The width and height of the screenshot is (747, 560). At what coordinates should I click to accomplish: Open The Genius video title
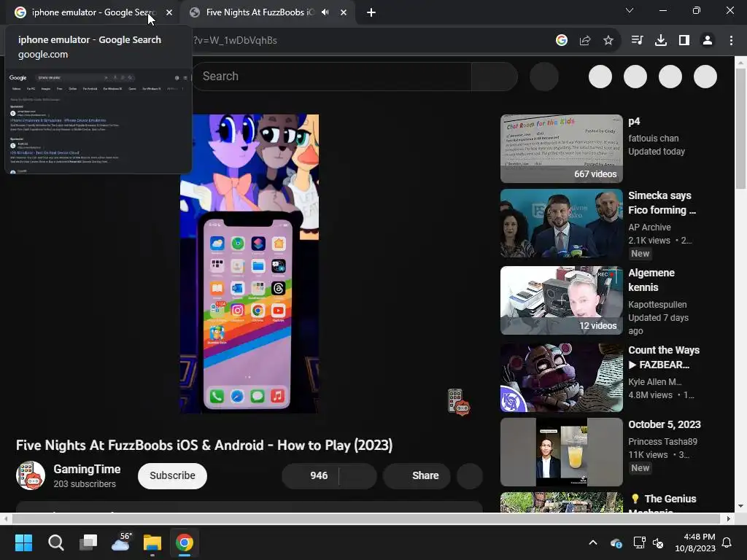coord(663,502)
